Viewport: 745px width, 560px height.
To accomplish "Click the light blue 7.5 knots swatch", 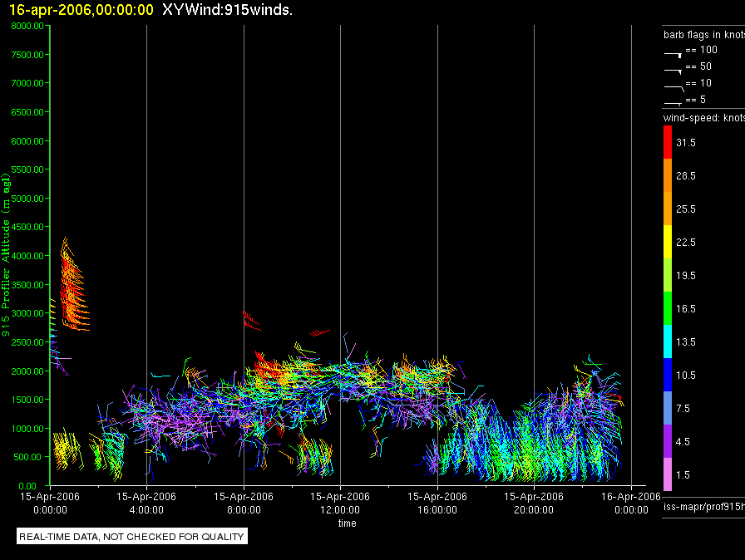I will click(668, 408).
